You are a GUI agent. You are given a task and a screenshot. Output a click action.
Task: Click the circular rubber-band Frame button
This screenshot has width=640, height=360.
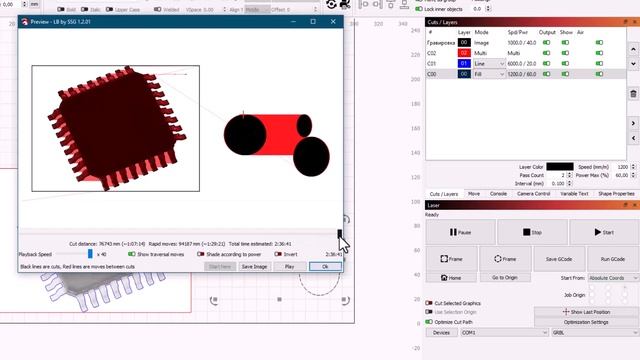pos(505,259)
